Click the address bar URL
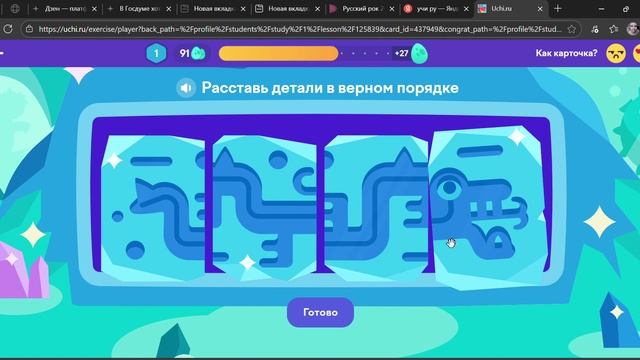Image resolution: width=640 pixels, height=360 pixels. click(300, 29)
